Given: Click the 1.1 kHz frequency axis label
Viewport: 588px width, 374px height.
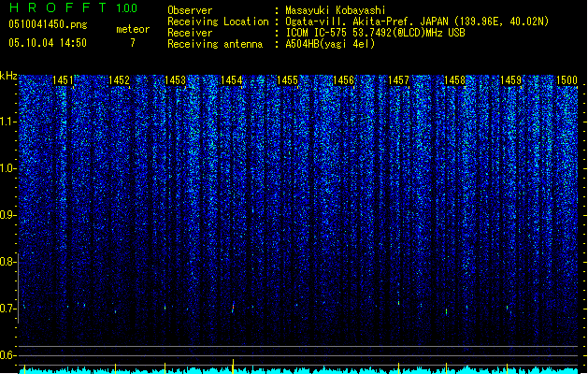Looking at the screenshot, I should 7,122.
